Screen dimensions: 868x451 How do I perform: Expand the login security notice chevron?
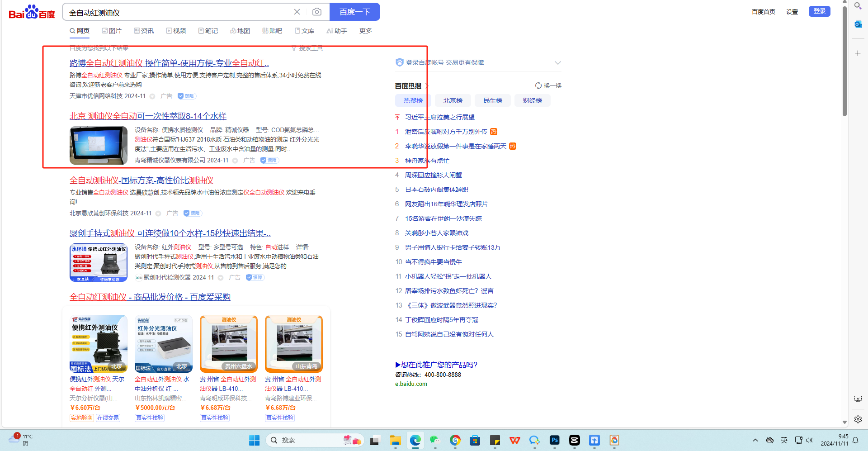tap(557, 63)
